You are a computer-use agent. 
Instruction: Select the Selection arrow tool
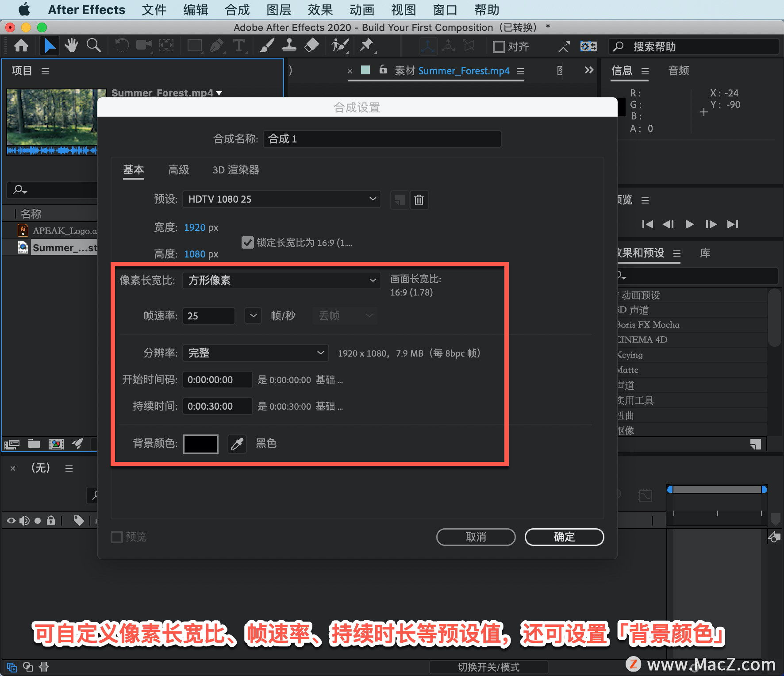tap(50, 46)
